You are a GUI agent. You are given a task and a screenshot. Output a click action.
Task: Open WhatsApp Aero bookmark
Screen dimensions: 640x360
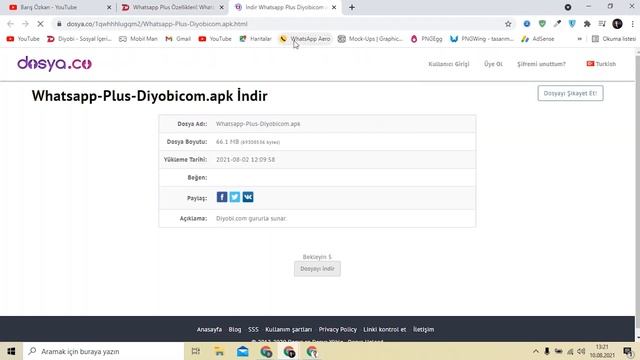coord(305,39)
